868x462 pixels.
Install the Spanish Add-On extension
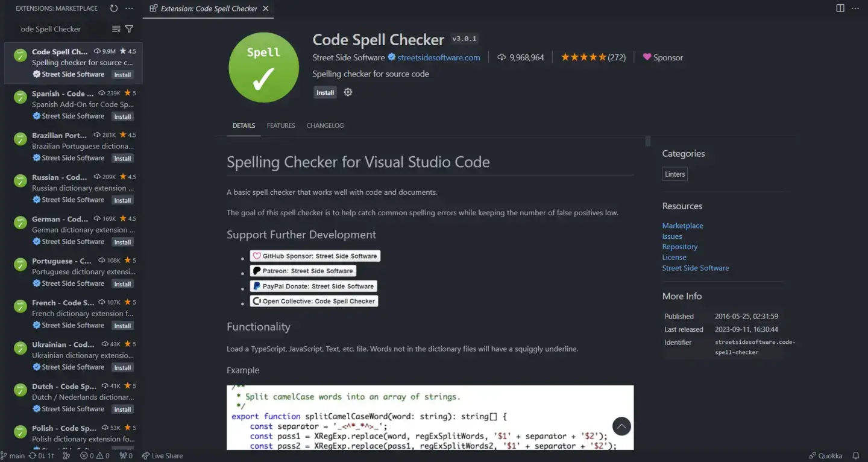tap(122, 116)
